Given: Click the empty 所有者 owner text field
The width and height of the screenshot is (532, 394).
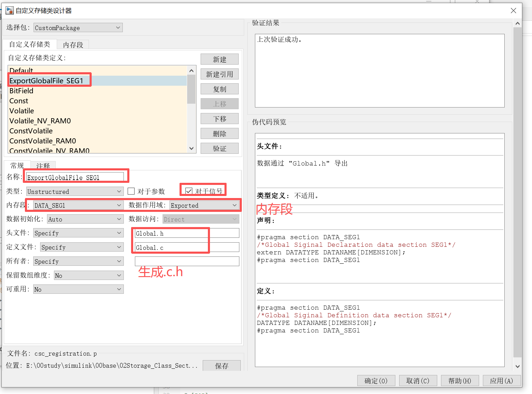Looking at the screenshot, I should (x=187, y=261).
